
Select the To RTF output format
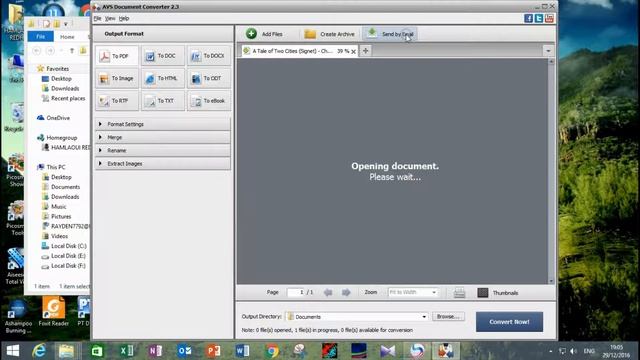click(117, 101)
